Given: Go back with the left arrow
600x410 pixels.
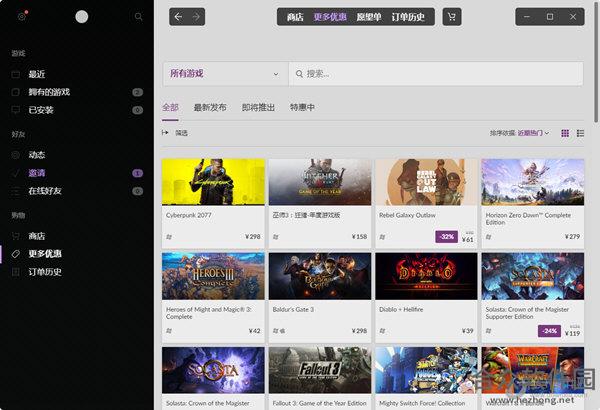Looking at the screenshot, I should 178,17.
